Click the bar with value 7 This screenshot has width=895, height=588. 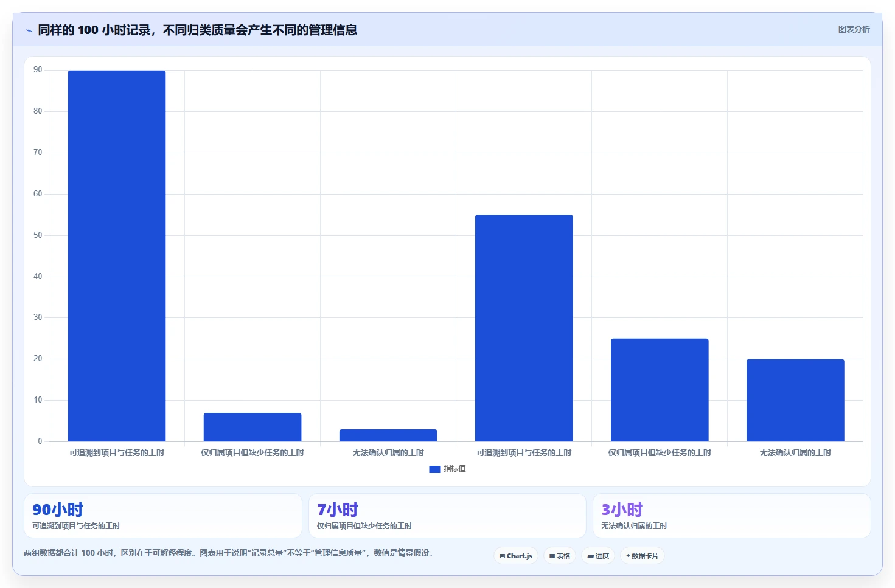pos(252,427)
